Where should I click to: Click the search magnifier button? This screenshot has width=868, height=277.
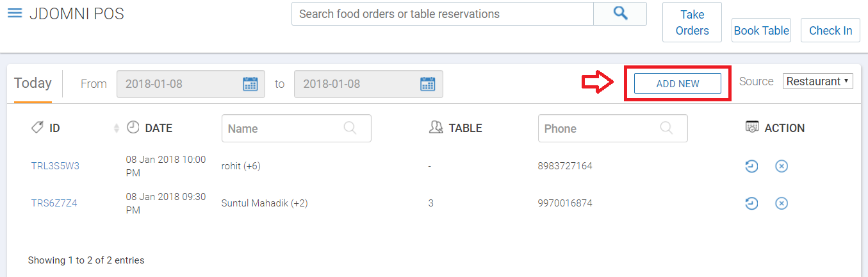(620, 13)
